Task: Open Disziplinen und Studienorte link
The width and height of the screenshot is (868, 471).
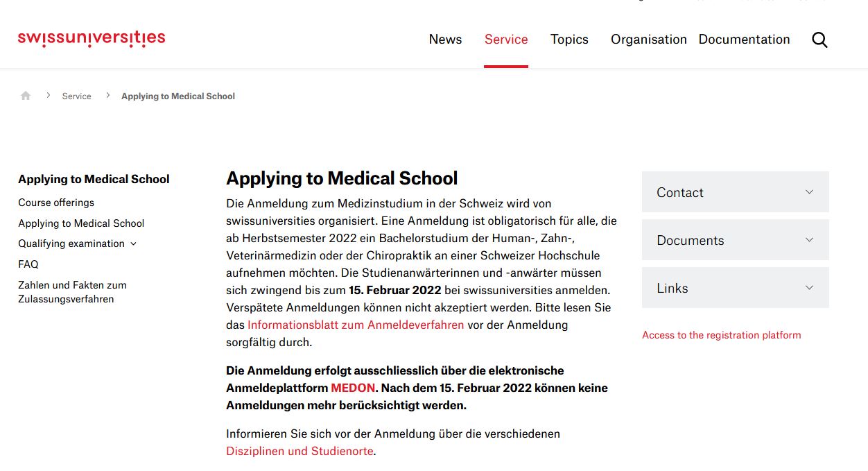Action: pyautogui.click(x=300, y=451)
